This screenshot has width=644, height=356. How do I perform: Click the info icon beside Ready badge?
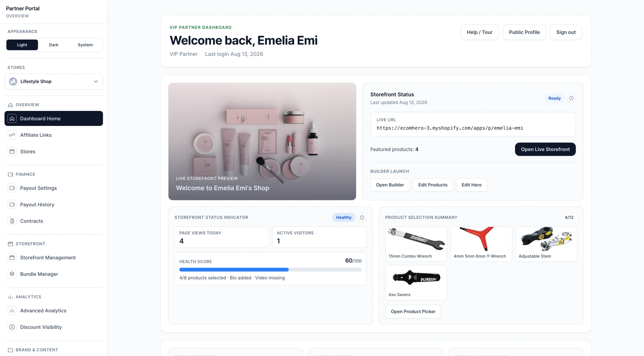(x=571, y=98)
